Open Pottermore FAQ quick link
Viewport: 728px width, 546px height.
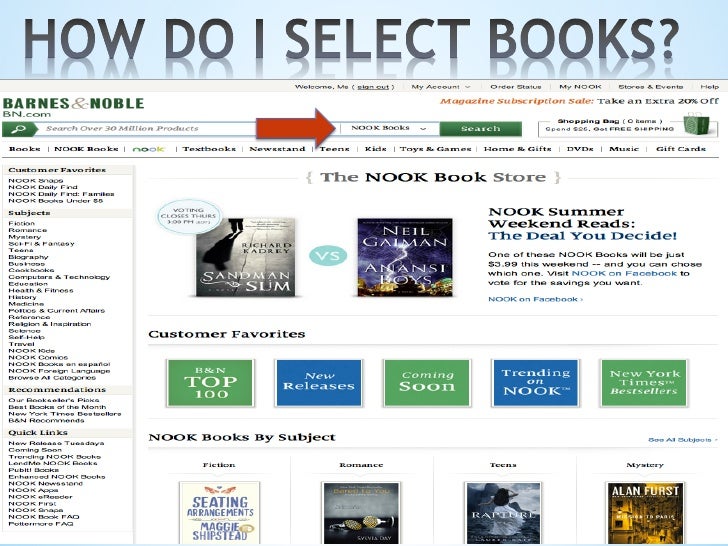point(41,524)
